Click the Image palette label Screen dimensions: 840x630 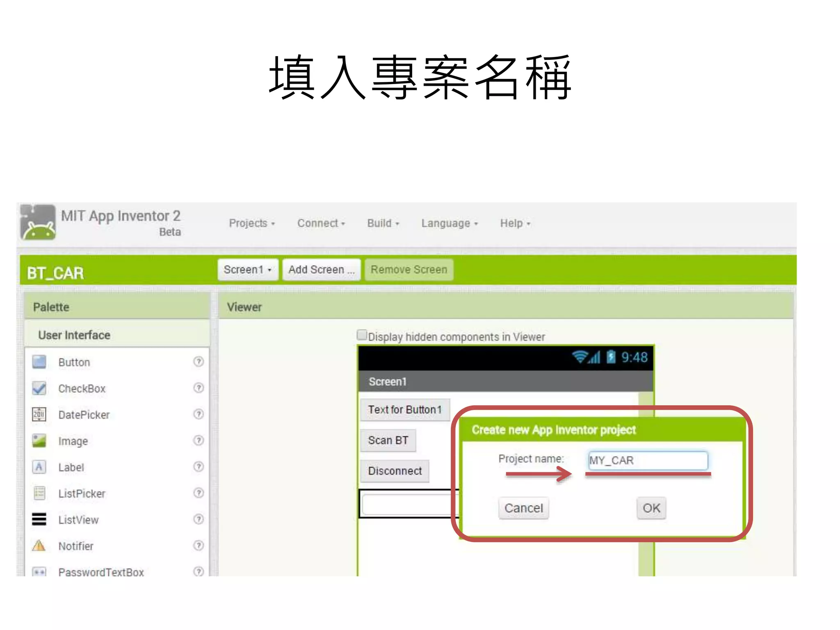point(73,441)
